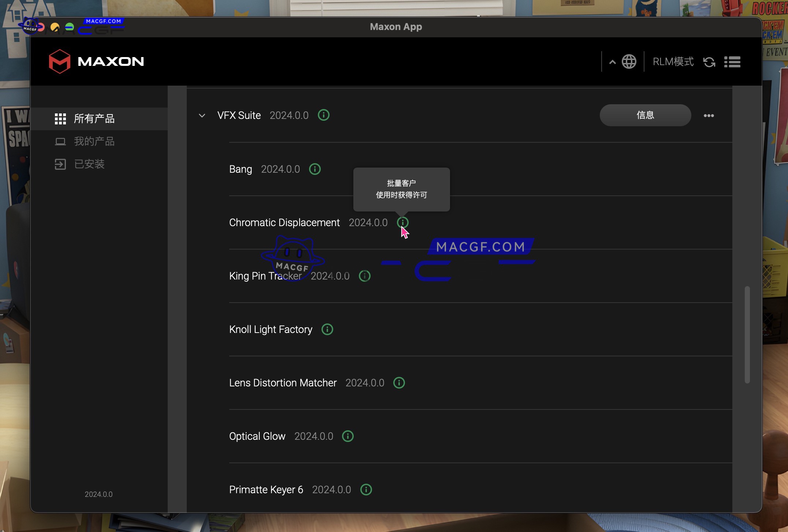Click the Knoll Light Factory info icon
This screenshot has width=788, height=532.
click(x=327, y=329)
